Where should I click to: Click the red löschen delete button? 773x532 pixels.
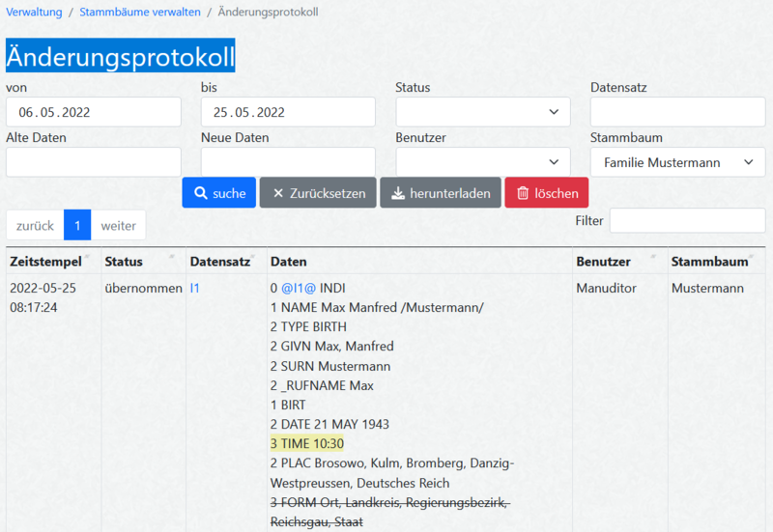pos(546,193)
